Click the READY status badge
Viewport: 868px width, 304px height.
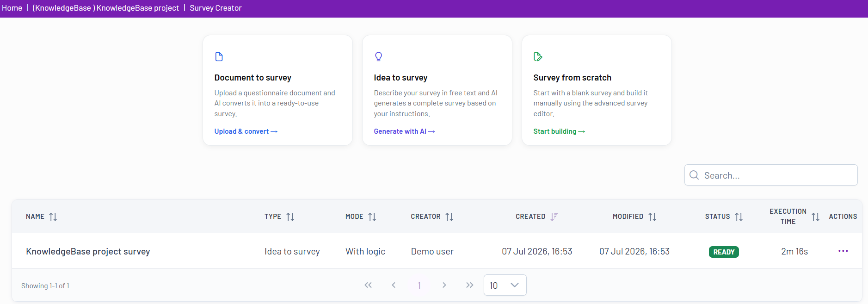tap(724, 252)
